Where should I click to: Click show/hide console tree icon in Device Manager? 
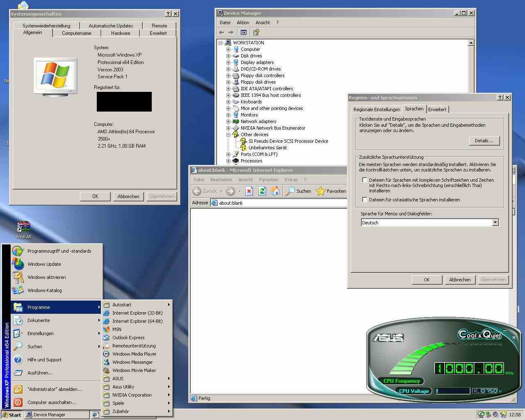[244, 32]
